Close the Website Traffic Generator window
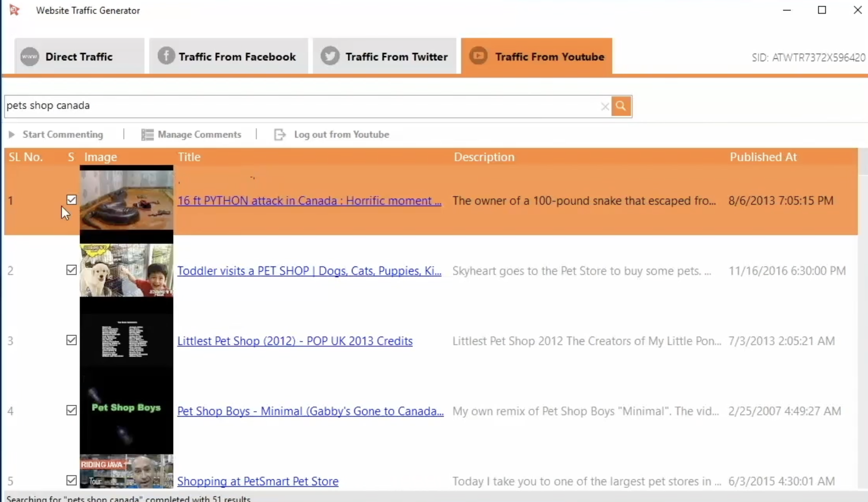The height and width of the screenshot is (502, 868). tap(858, 10)
